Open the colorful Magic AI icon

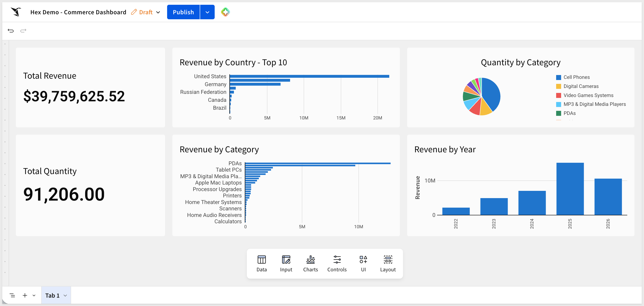(x=225, y=12)
